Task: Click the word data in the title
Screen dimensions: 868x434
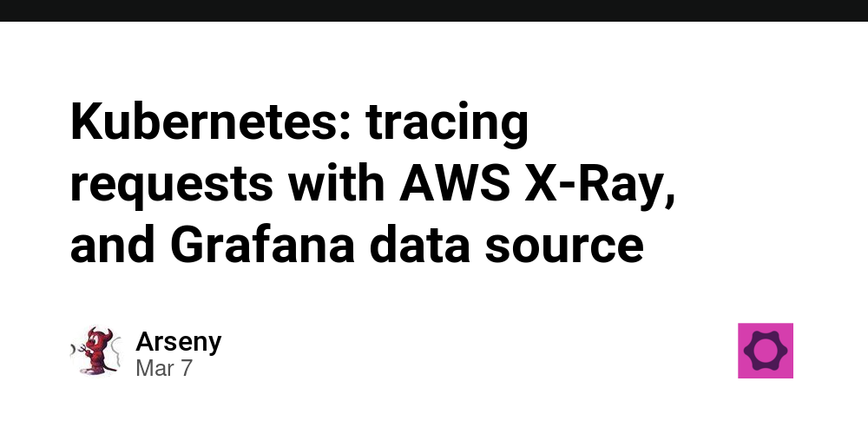Action: pyautogui.click(x=420, y=245)
